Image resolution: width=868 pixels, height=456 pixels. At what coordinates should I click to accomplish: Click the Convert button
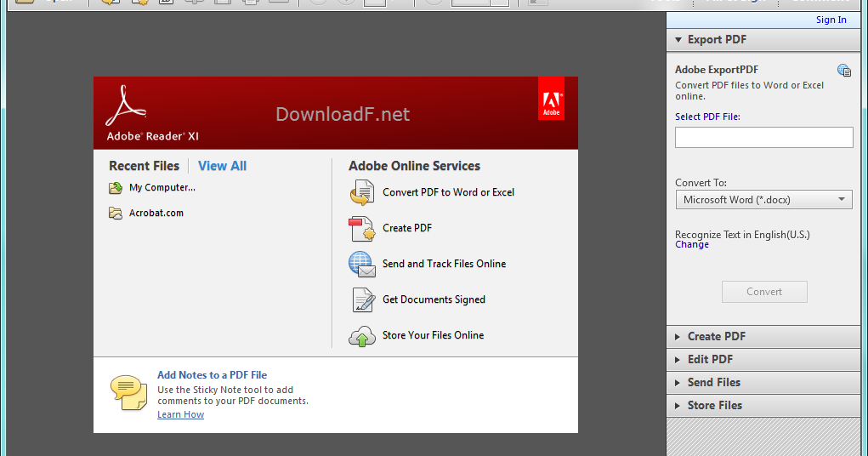pyautogui.click(x=764, y=292)
